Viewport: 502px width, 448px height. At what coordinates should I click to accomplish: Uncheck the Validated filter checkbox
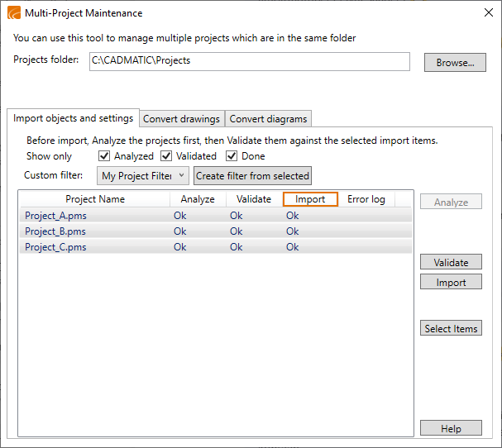(x=166, y=156)
